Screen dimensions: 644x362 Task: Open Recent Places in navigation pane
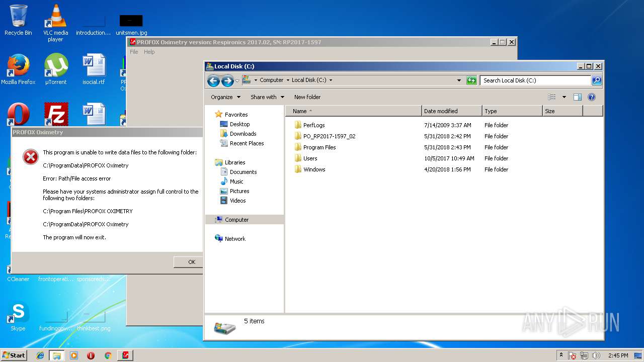pos(247,143)
